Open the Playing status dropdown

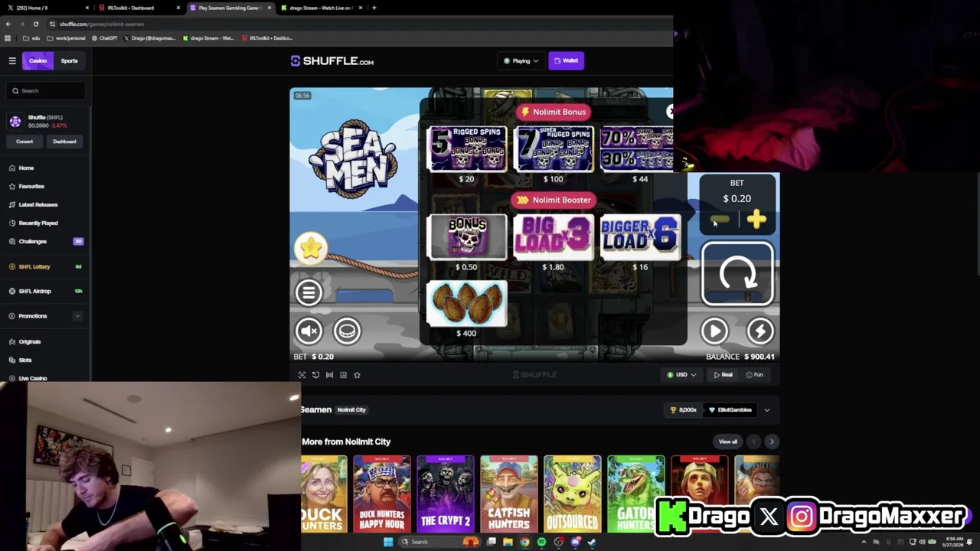point(521,60)
